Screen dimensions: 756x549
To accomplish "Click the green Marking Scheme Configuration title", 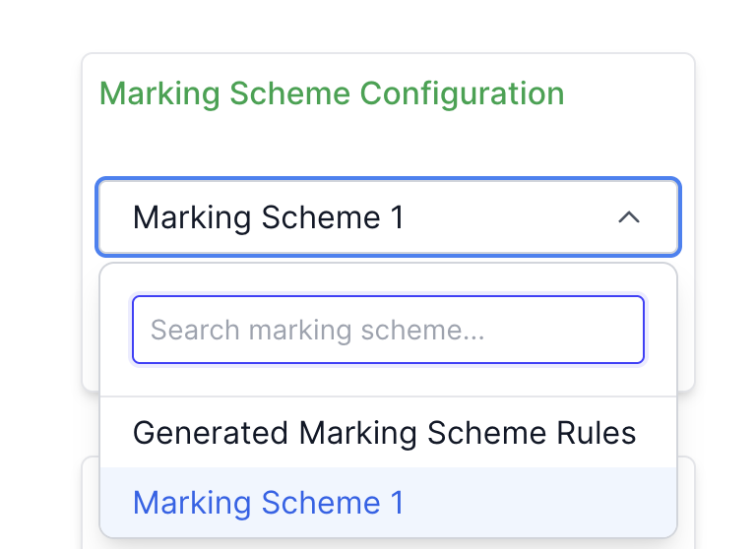I will (332, 94).
